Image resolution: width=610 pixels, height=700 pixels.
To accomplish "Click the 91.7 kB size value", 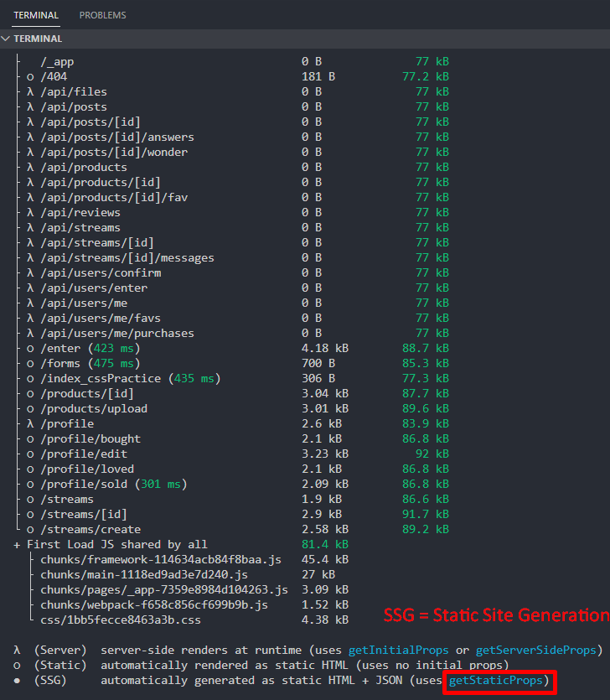I will 426,514.
